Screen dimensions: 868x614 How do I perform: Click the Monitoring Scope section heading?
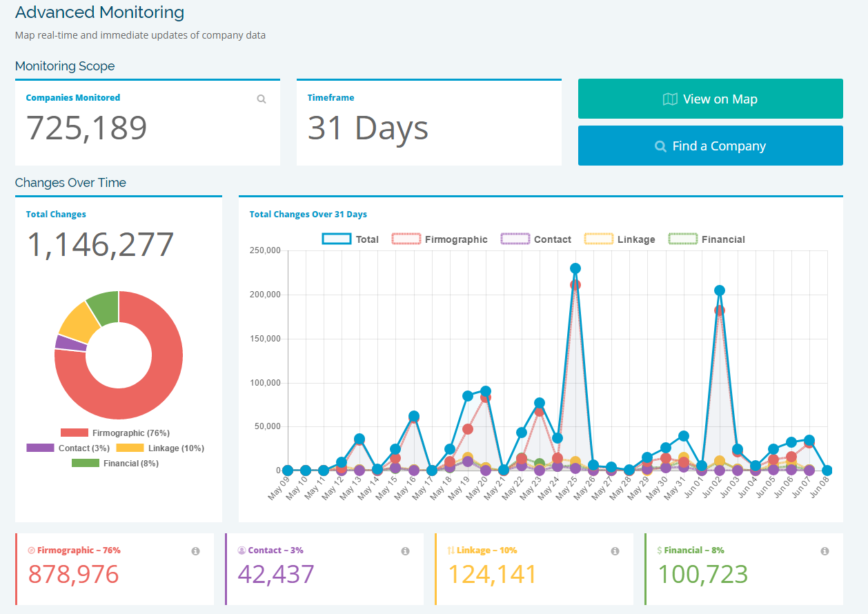[65, 66]
